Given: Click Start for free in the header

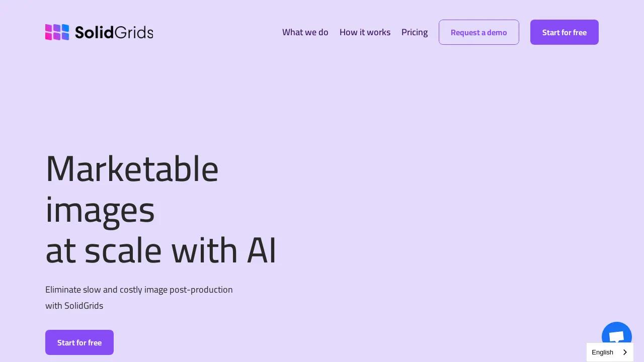Looking at the screenshot, I should click(x=564, y=32).
